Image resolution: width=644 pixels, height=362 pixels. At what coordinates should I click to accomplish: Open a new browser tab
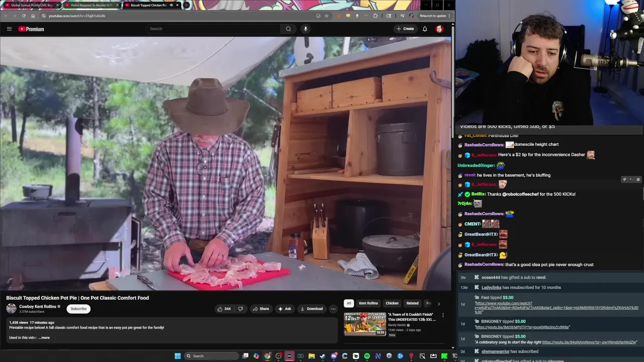(186, 5)
